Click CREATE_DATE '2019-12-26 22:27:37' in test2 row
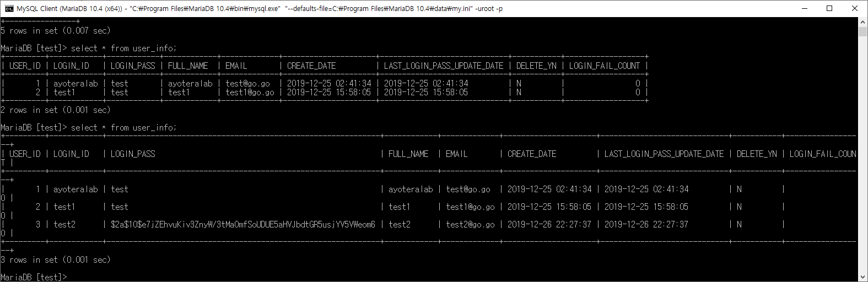Screen dimensions: 868x282 549,225
